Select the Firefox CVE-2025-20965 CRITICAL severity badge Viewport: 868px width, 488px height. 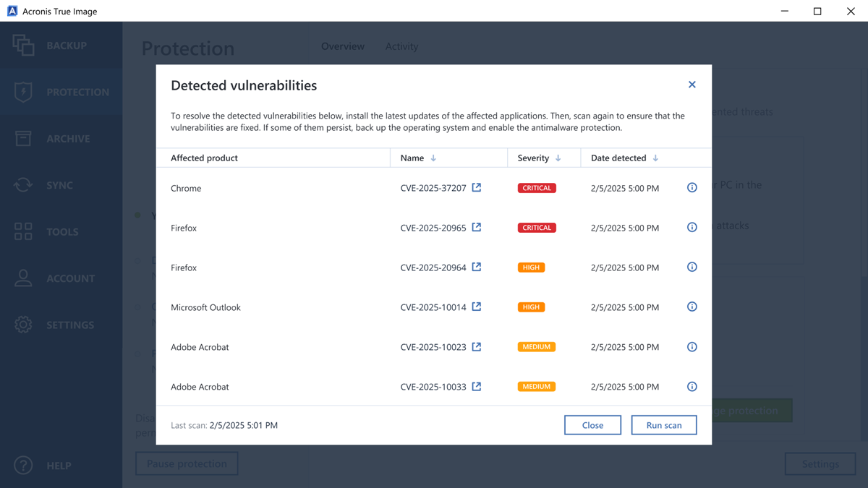[x=537, y=228]
